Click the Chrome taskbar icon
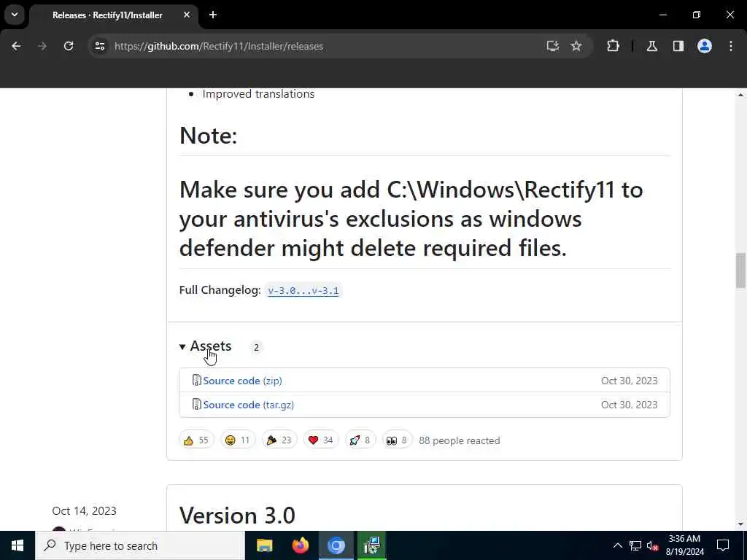Image resolution: width=747 pixels, height=560 pixels. (336, 545)
